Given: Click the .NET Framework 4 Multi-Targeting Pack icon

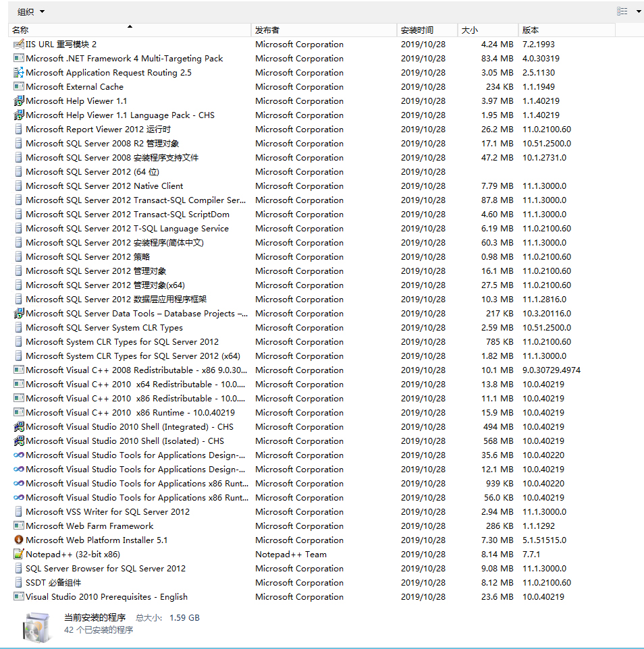Looking at the screenshot, I should tap(19, 59).
